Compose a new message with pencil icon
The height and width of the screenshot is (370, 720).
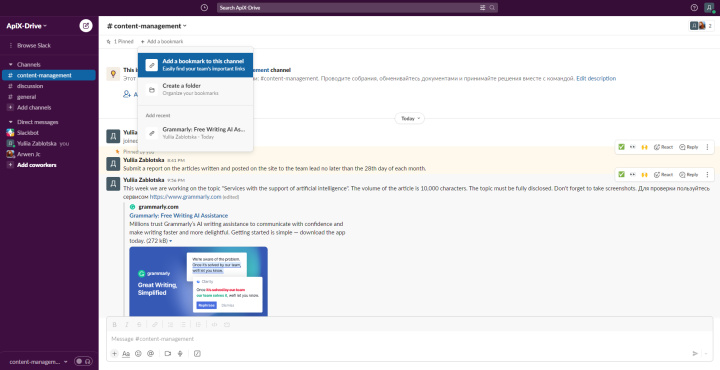(86, 26)
